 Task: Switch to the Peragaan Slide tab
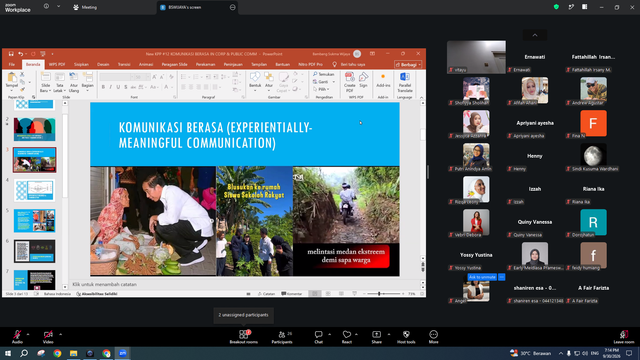point(174,64)
